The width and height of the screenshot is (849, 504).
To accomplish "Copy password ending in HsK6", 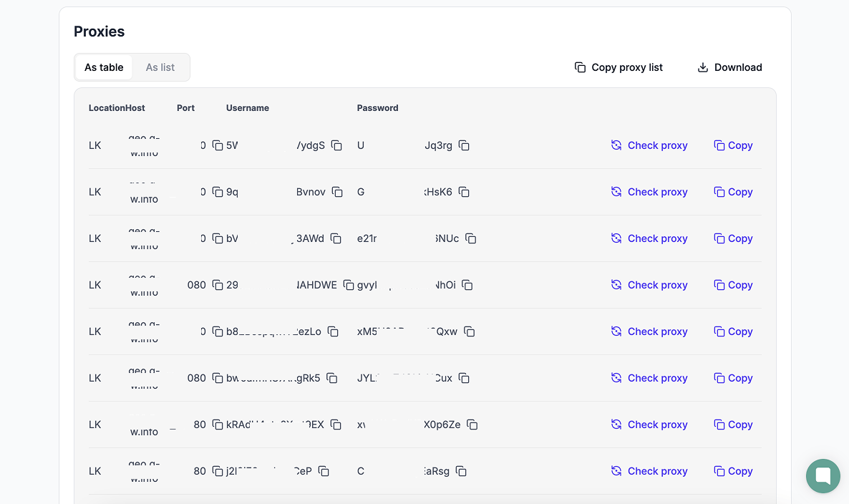I will [464, 192].
